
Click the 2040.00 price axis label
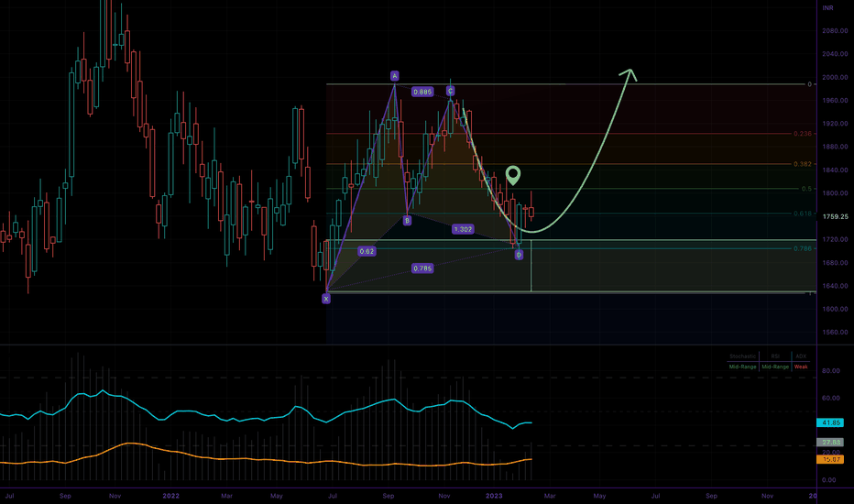tap(835, 54)
